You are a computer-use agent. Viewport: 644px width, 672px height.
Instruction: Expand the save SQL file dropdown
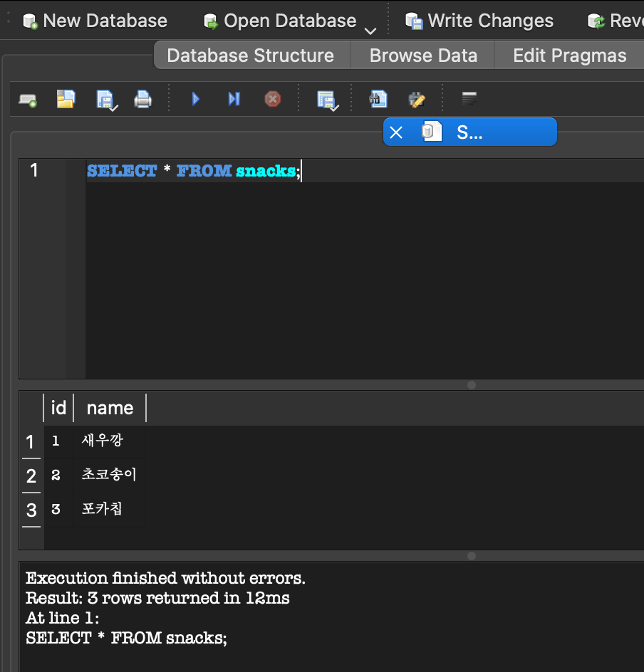114,108
